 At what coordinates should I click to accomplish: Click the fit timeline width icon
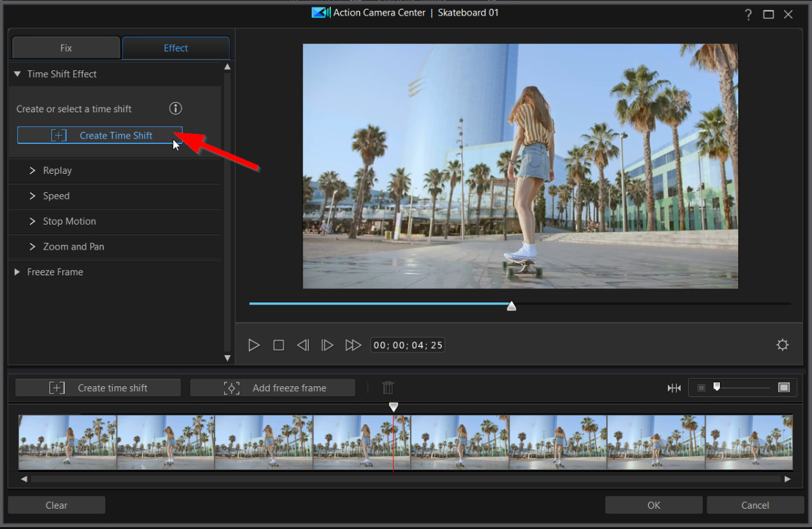pos(674,388)
